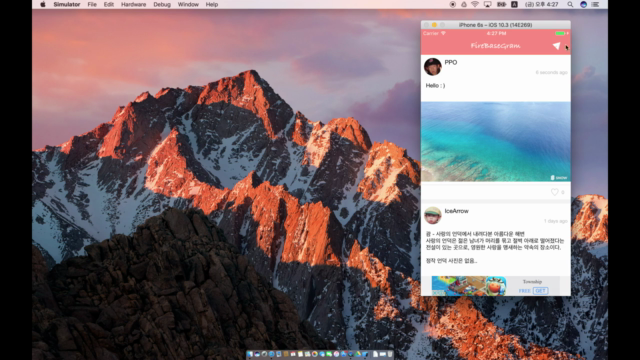Viewport: 640px width, 360px height.
Task: Click the "6 seconds ago" timestamp
Action: click(551, 73)
